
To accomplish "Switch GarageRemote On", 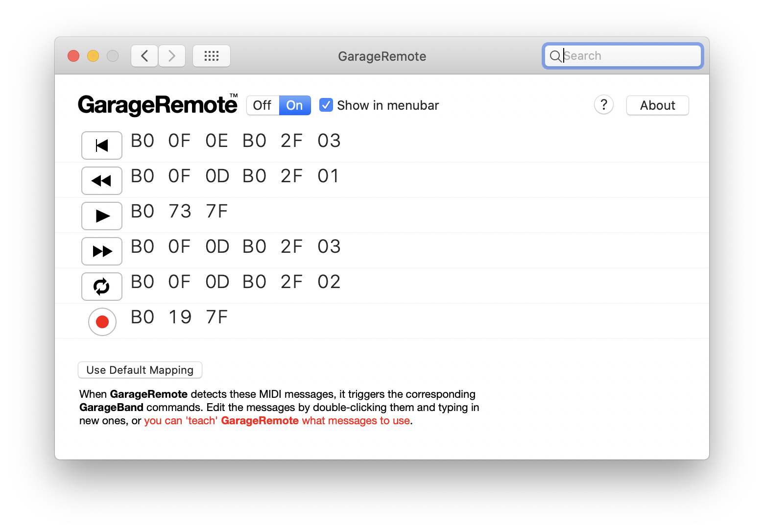I will pos(295,105).
